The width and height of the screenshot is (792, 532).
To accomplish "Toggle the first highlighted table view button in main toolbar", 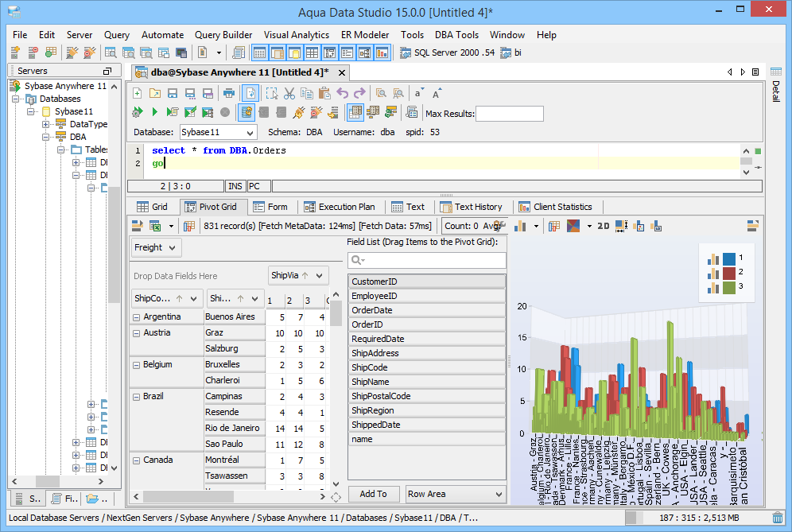I will (259, 52).
